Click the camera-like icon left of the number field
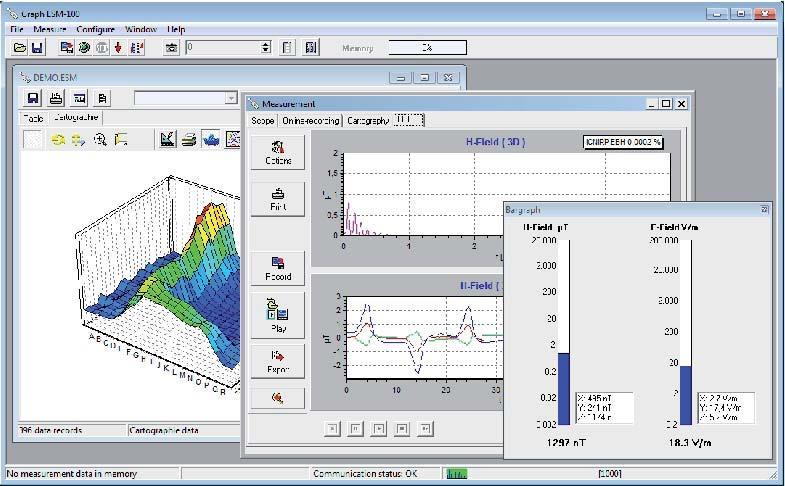The image size is (785, 486). 172,48
